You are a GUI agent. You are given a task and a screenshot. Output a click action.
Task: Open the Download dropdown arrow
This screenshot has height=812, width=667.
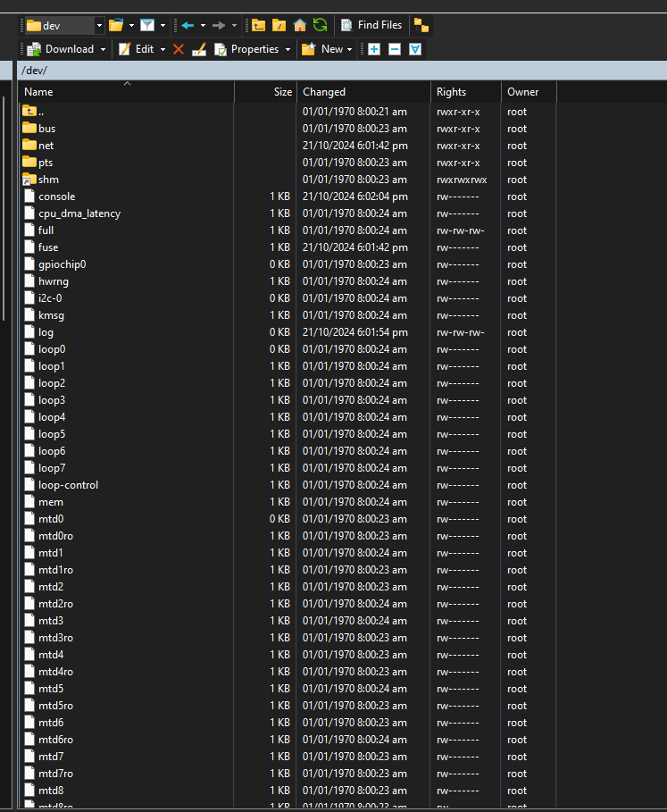104,49
